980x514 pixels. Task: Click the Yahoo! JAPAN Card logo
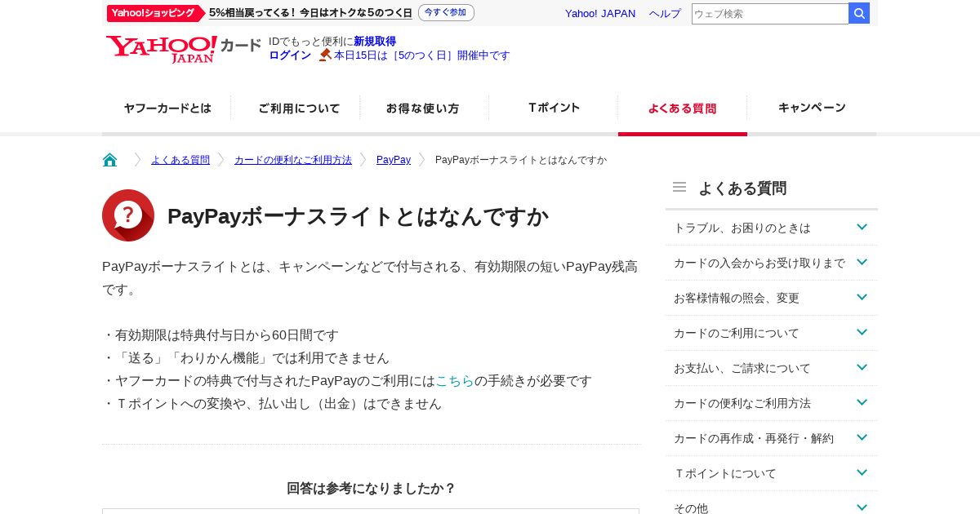point(183,49)
